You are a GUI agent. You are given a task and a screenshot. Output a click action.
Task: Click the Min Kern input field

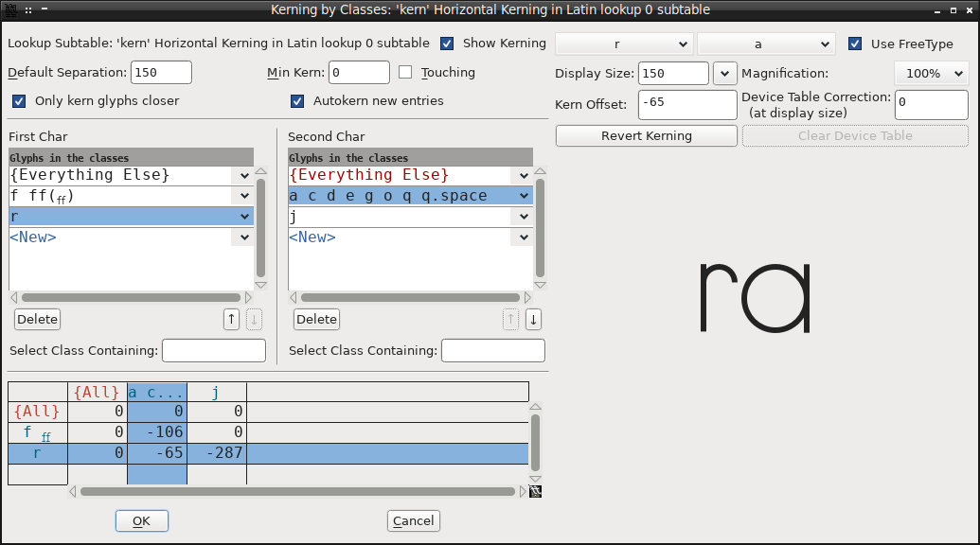(x=360, y=73)
